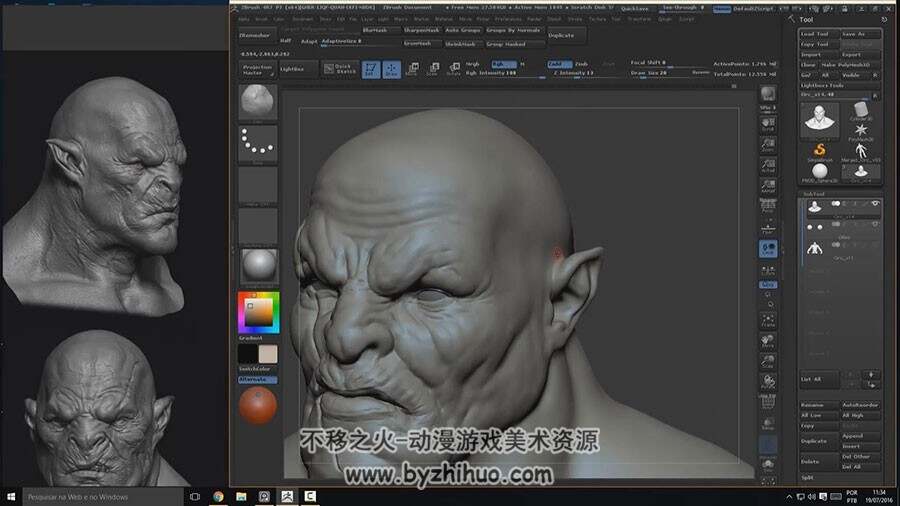Click the BPR render icon on right shelf
Image resolution: width=900 pixels, height=506 pixels.
(768, 94)
